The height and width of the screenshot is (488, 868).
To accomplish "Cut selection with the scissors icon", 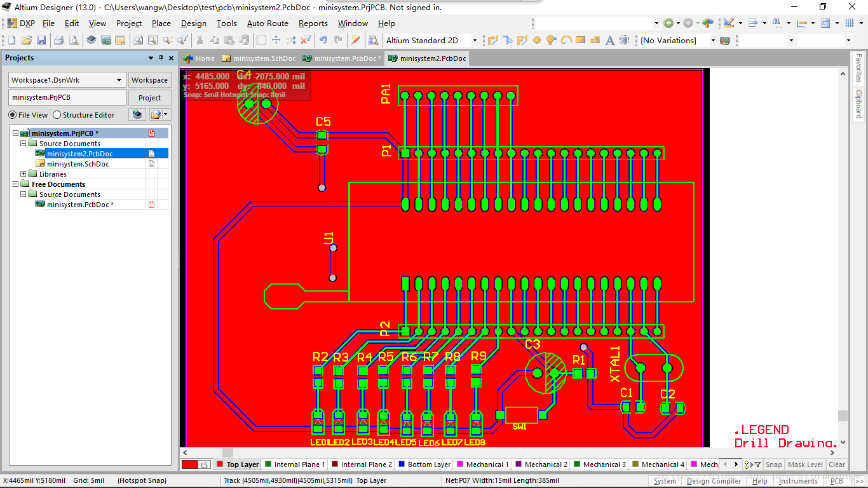I will click(200, 40).
